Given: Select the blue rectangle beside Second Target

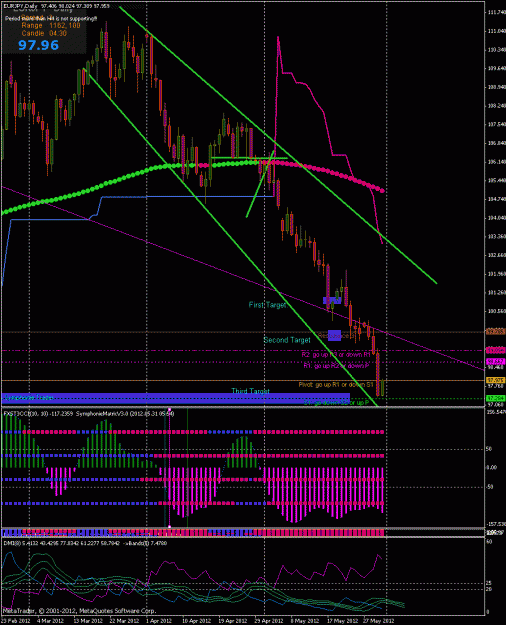Looking at the screenshot, I should click(334, 336).
